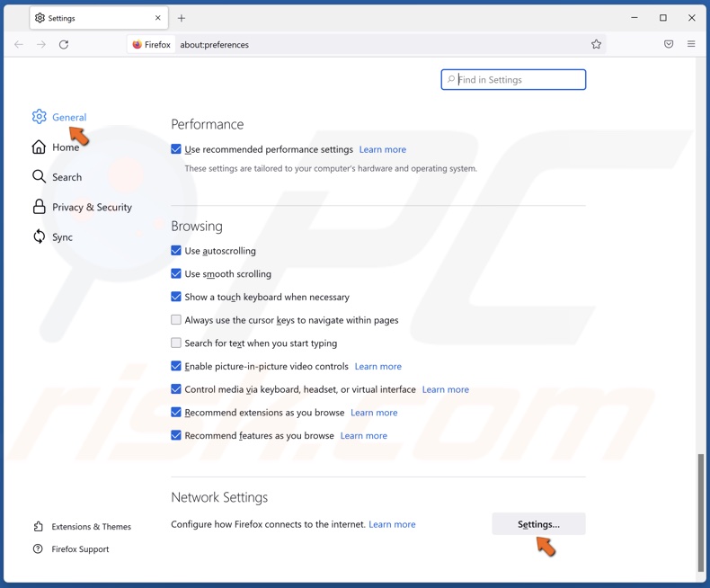
Task: Close the Settings tab
Action: pos(157,18)
